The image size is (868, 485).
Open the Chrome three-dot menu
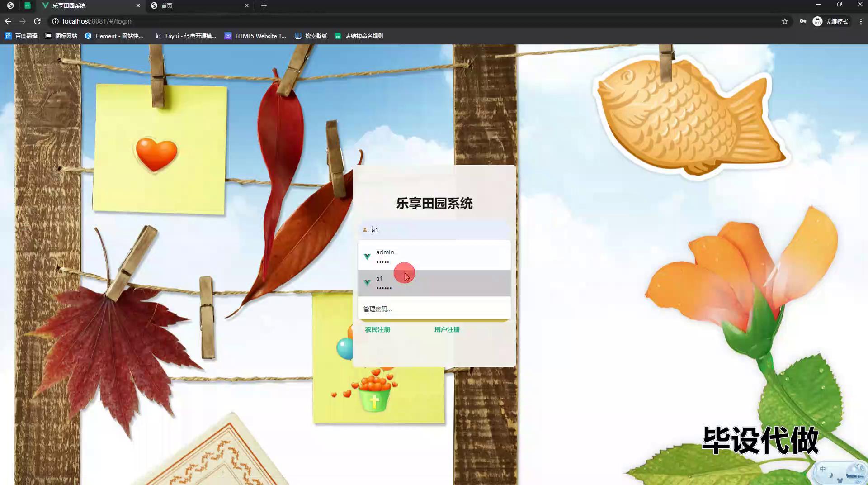point(861,21)
